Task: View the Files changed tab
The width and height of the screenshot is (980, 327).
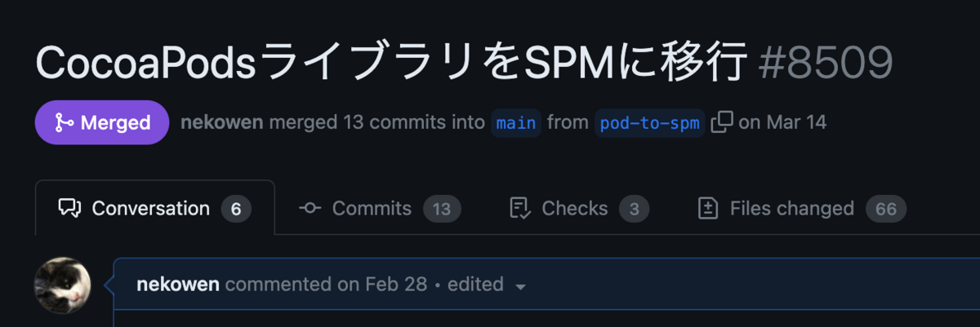Action: 802,208
